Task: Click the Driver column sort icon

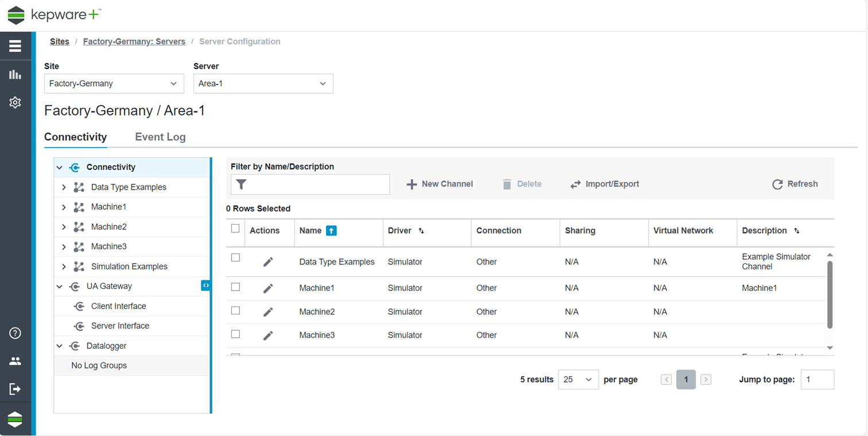Action: [x=421, y=231]
